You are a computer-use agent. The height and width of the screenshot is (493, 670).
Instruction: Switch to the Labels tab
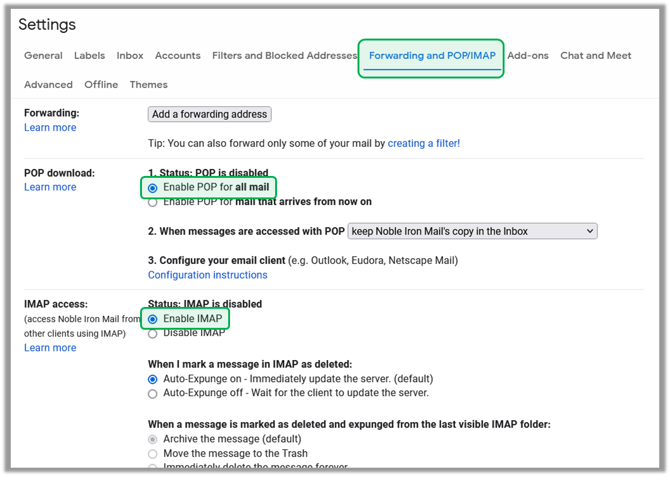[89, 56]
